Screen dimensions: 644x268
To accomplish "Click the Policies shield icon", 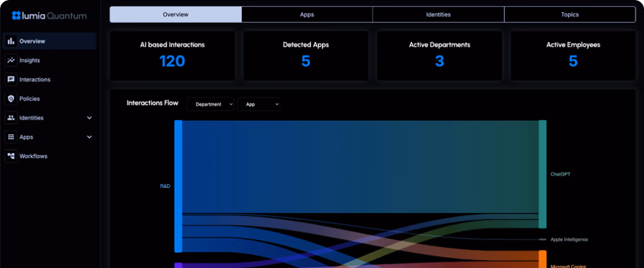I will [x=11, y=99].
